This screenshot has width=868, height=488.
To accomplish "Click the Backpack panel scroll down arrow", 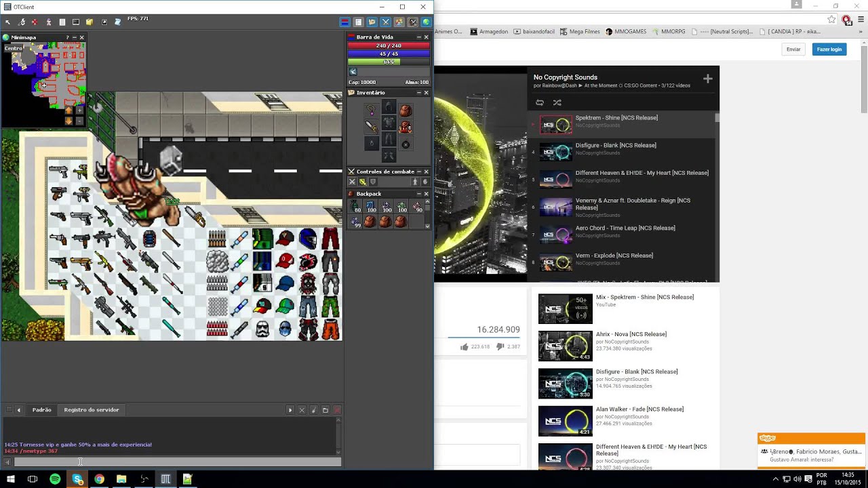I will tap(427, 226).
